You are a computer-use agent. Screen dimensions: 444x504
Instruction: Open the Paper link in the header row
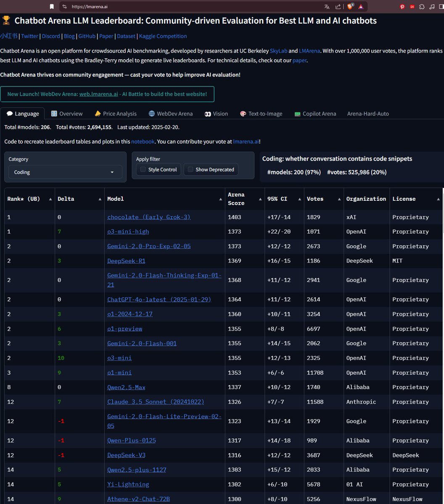tap(106, 36)
